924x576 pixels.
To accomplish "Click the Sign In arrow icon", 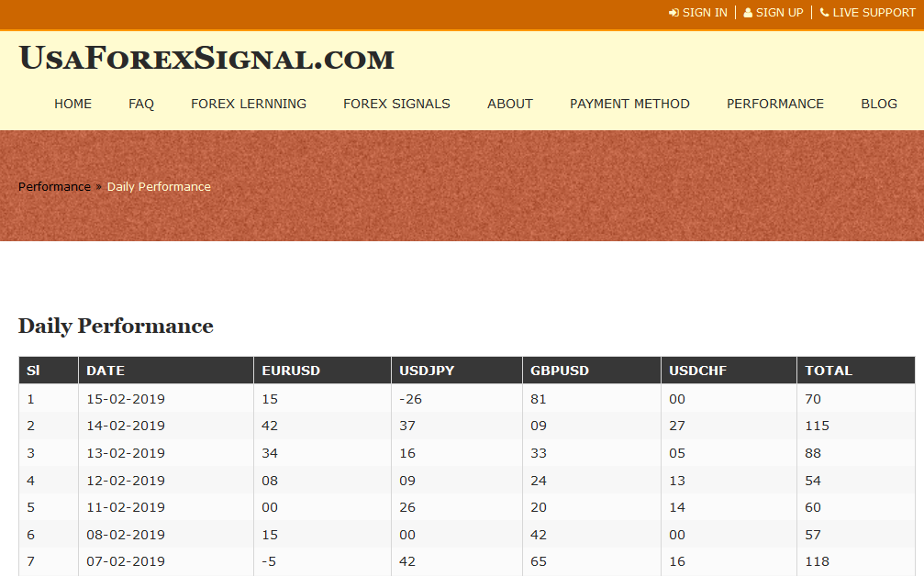I will coord(674,13).
